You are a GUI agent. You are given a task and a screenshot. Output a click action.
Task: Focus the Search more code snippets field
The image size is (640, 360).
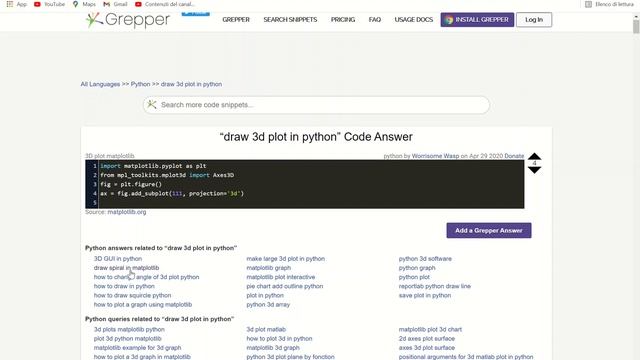[x=316, y=105]
